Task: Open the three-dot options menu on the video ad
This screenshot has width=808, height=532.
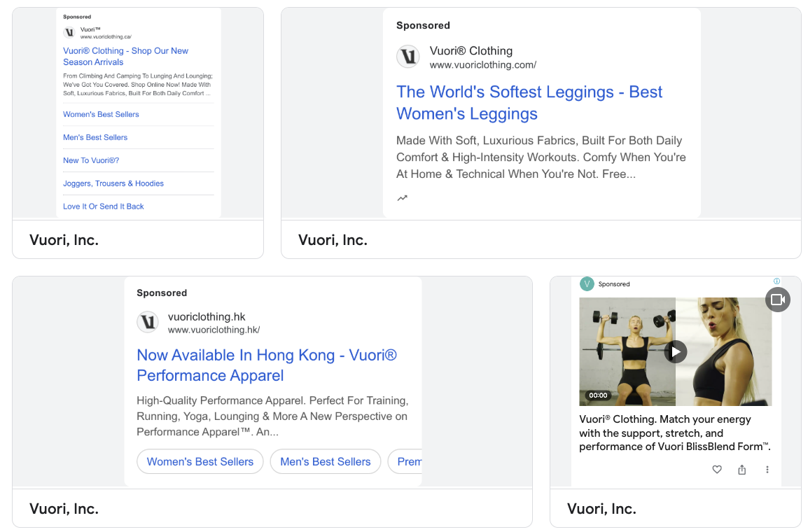Action: point(767,469)
